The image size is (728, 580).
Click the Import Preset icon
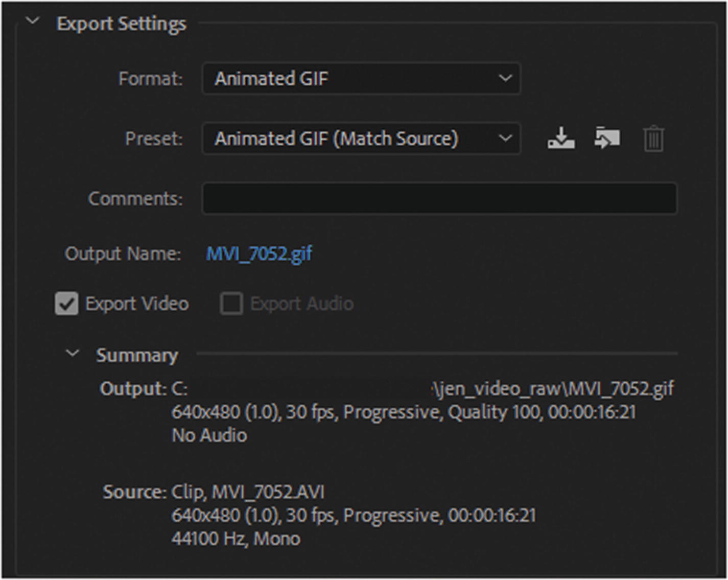[x=607, y=138]
